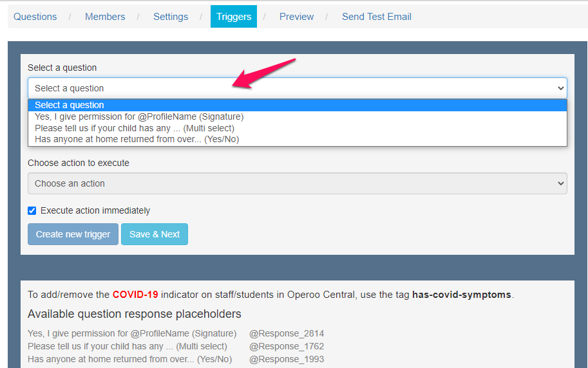The image size is (588, 368).
Task: Open the Questions tab
Action: (35, 17)
